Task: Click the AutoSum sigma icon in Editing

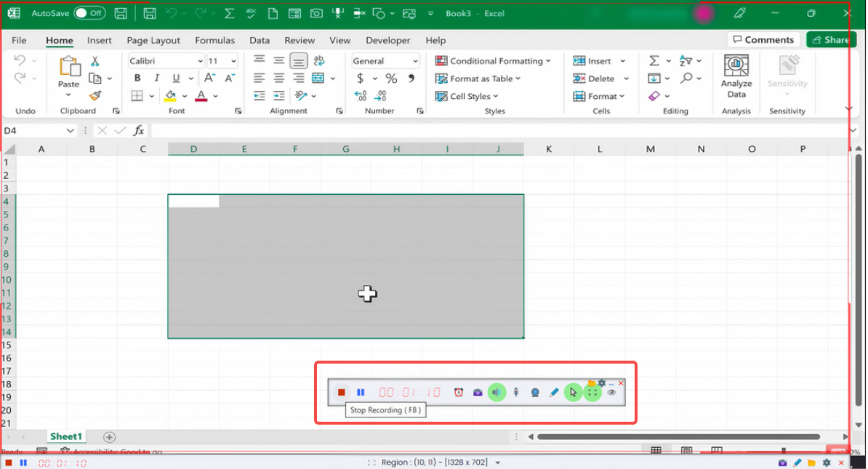Action: pos(654,61)
